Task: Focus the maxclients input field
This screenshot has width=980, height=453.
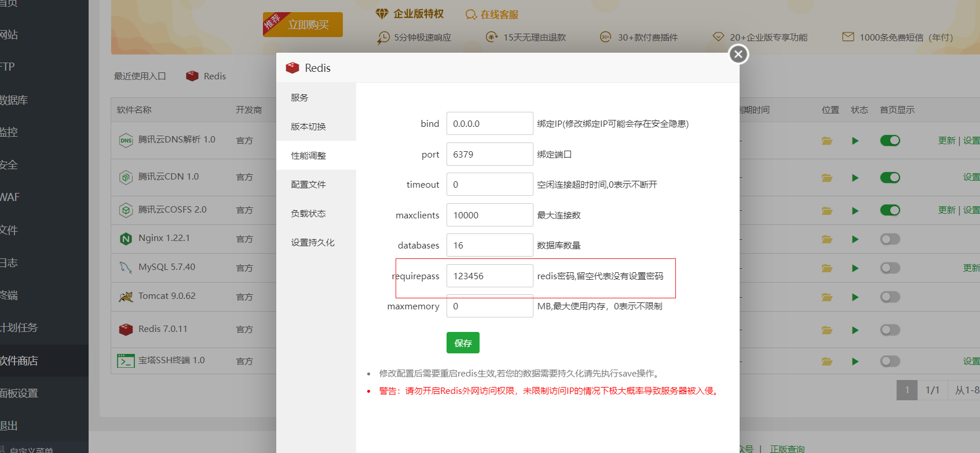Action: (489, 215)
